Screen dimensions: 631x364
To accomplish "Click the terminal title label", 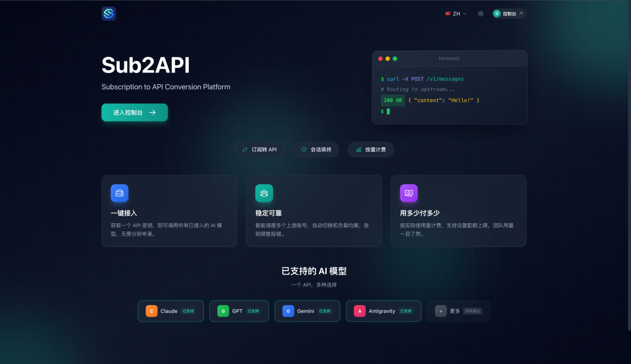I will pyautogui.click(x=449, y=58).
